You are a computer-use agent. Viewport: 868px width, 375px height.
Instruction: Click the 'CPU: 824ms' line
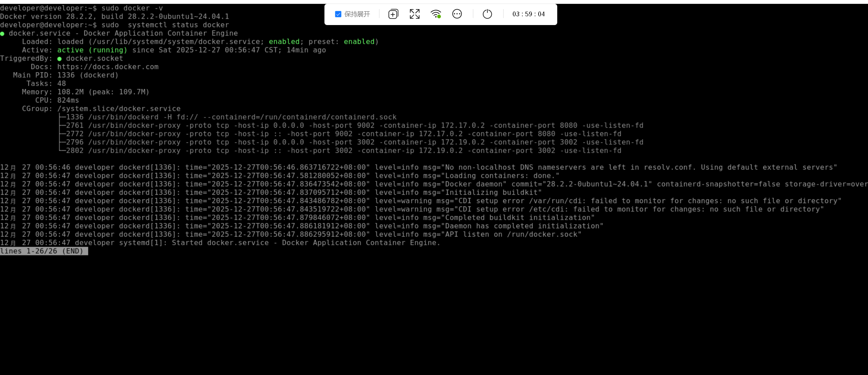tap(57, 101)
